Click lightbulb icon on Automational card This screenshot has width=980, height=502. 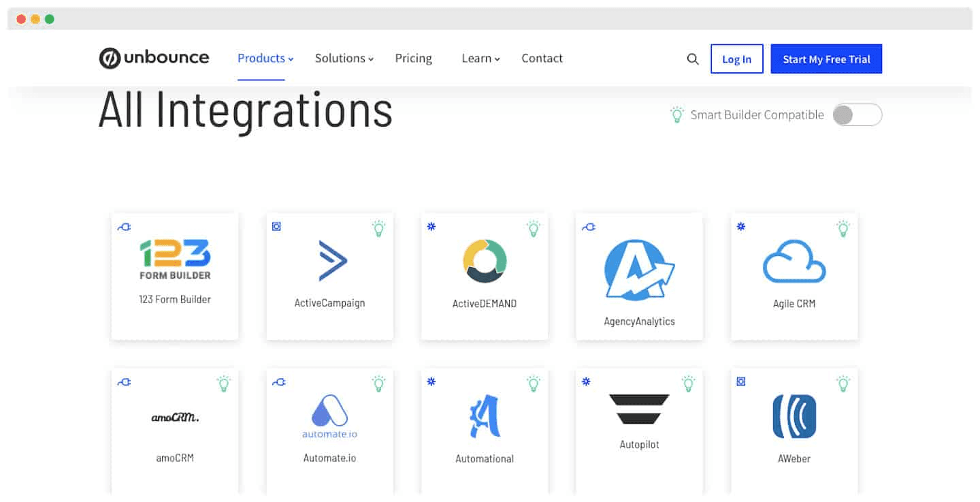click(534, 383)
